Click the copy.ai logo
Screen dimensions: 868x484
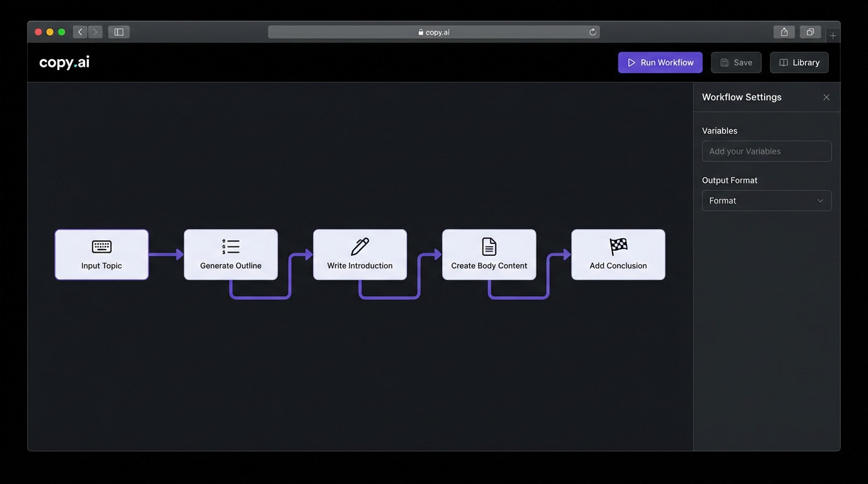click(x=64, y=62)
